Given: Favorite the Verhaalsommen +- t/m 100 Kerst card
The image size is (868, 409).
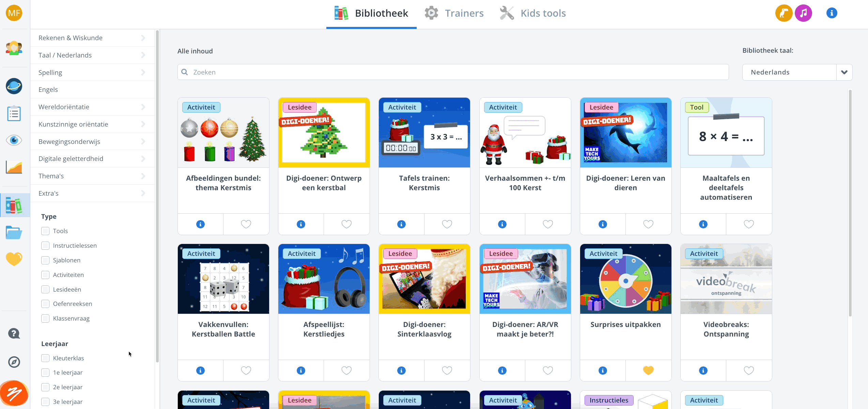Looking at the screenshot, I should (x=548, y=224).
